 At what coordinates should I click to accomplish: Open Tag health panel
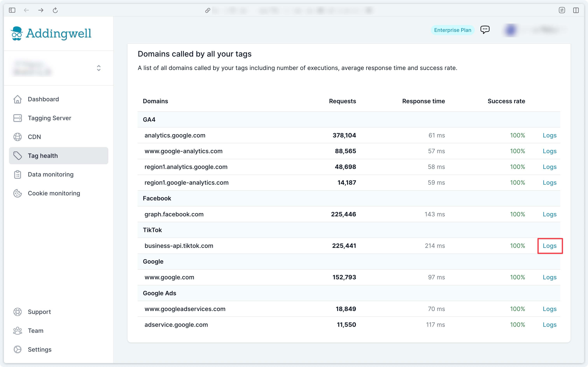pos(58,156)
